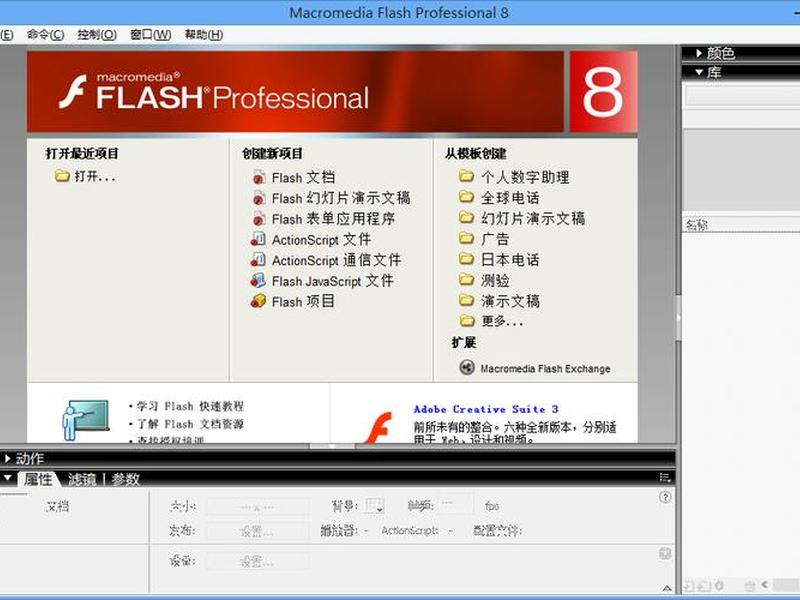The width and height of the screenshot is (800, 600).
Task: Click the teacher tutorial illustration icon
Action: [85, 420]
